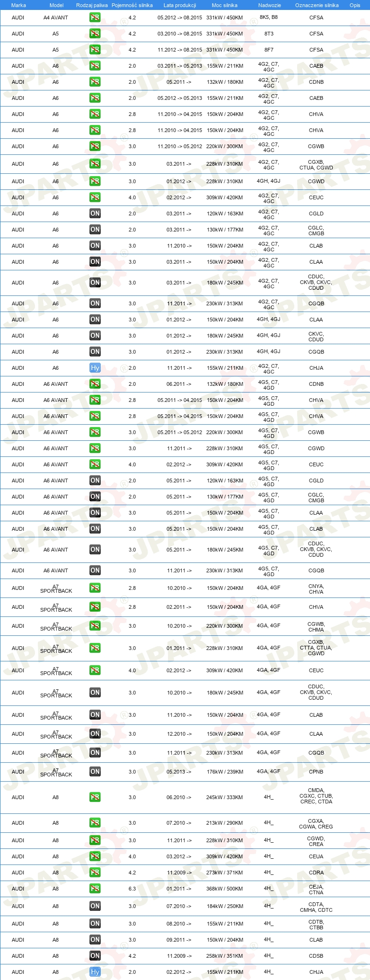The width and height of the screenshot is (370, 980).
Task: Select the 8K5, B8 body code cell
Action: click(x=269, y=17)
